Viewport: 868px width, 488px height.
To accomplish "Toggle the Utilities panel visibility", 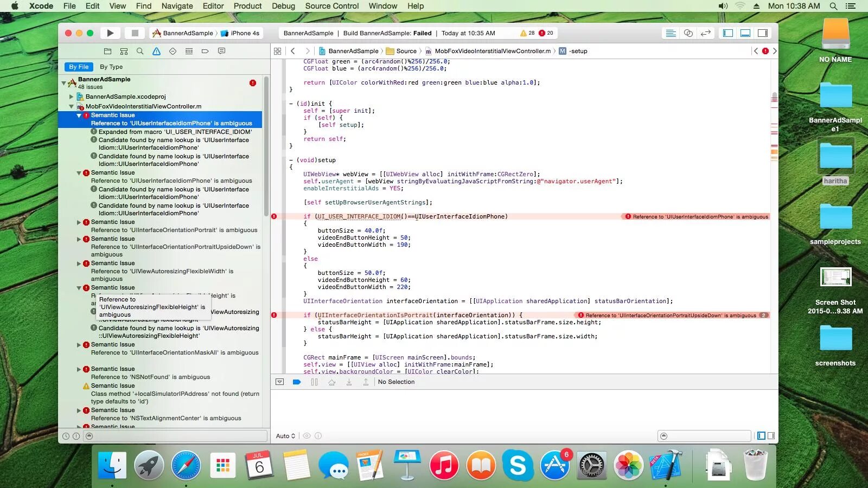I will tap(763, 33).
